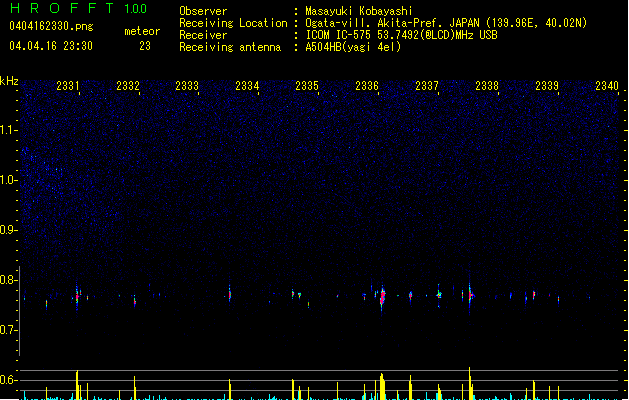Screen dimensions: 629x400
Task: Click the 0.6 kHz frequency label
Action: [9, 380]
